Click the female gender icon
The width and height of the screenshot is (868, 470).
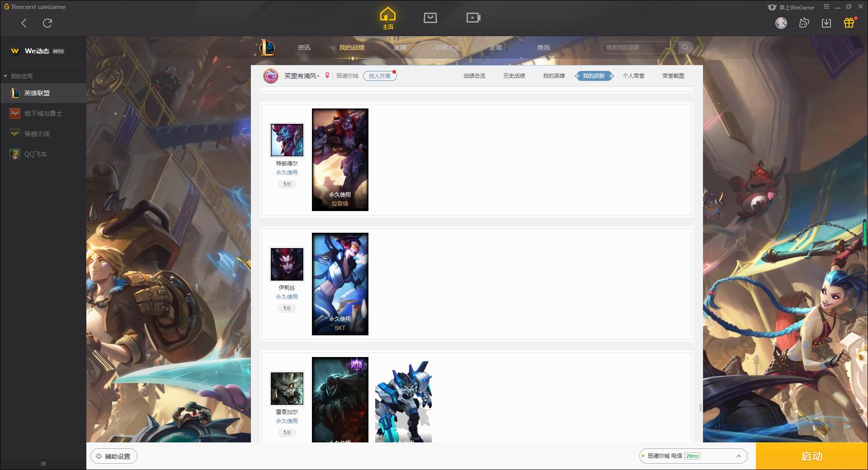click(327, 75)
